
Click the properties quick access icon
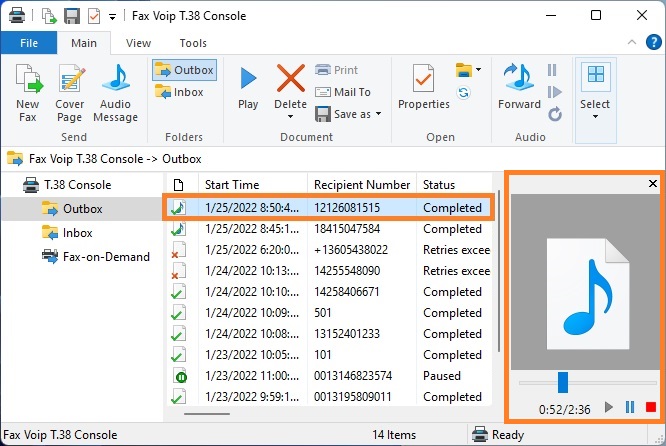tap(93, 16)
